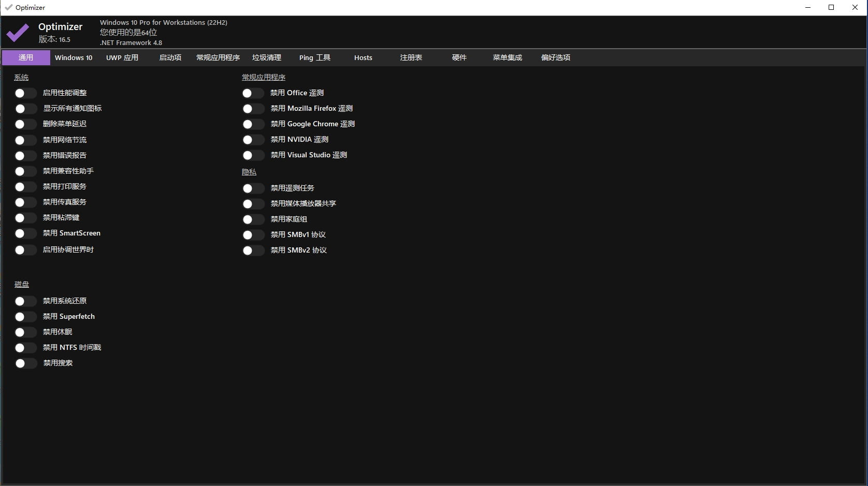Viewport: 868px width, 486px height.
Task: Toggle 禁用粘滞键 switch
Action: coord(25,218)
